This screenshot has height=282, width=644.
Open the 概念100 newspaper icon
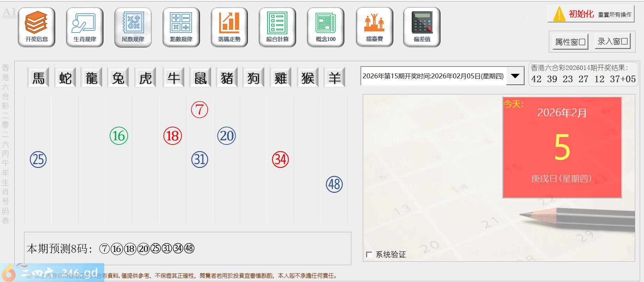(x=325, y=27)
